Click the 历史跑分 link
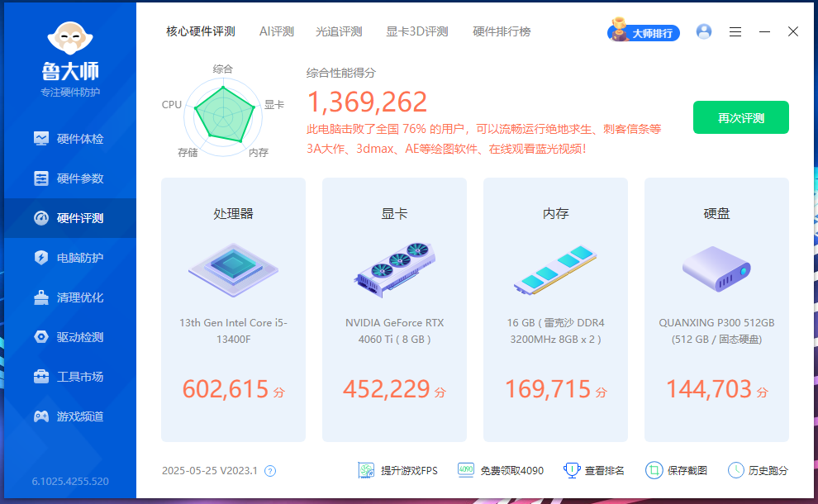Screen dimensions: 818x504 [x=758, y=471]
